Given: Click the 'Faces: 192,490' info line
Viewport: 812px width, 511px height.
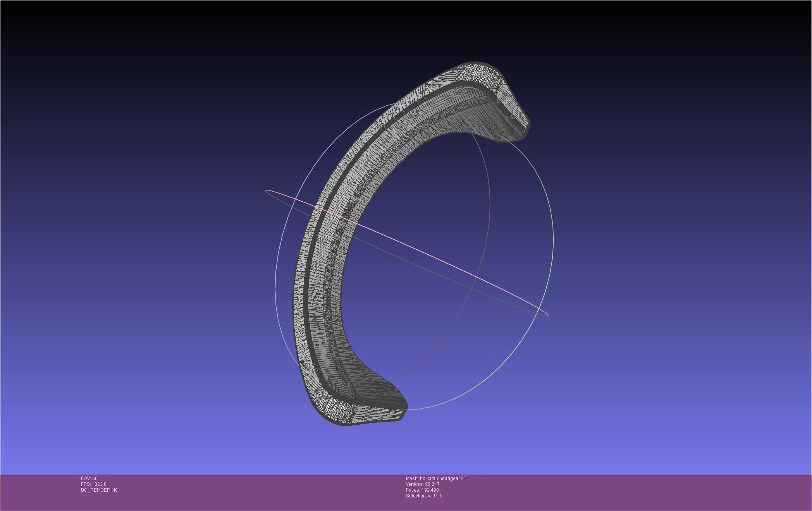Looking at the screenshot, I should click(x=422, y=490).
